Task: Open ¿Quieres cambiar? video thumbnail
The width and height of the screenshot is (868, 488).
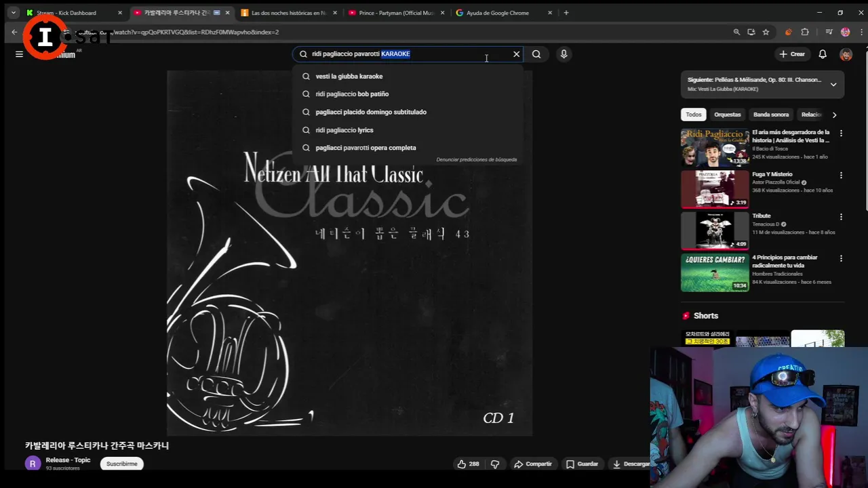Action: [715, 272]
